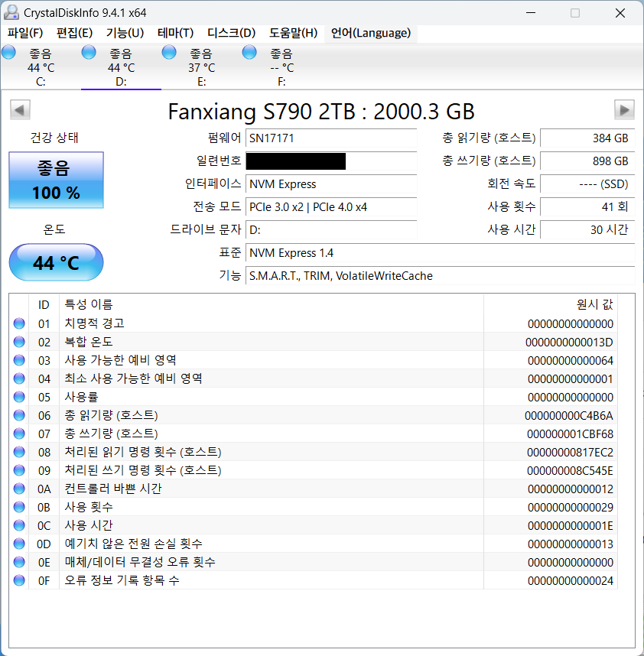644x656 pixels.
Task: Open the 기능(U) menu
Action: coord(125,33)
